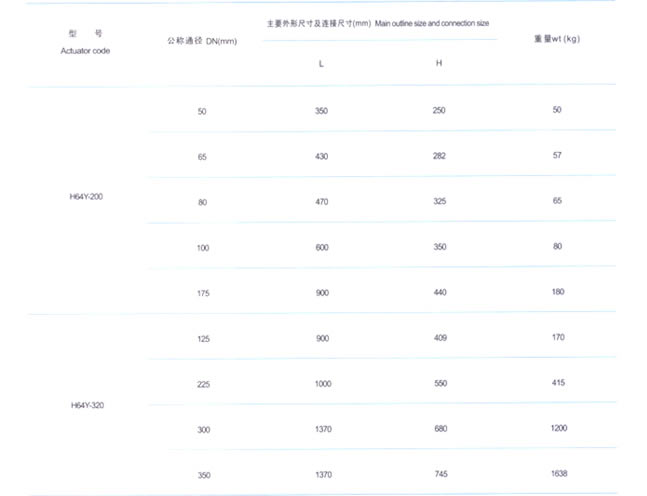Click the weight value 415
647x496 pixels.
557,382
